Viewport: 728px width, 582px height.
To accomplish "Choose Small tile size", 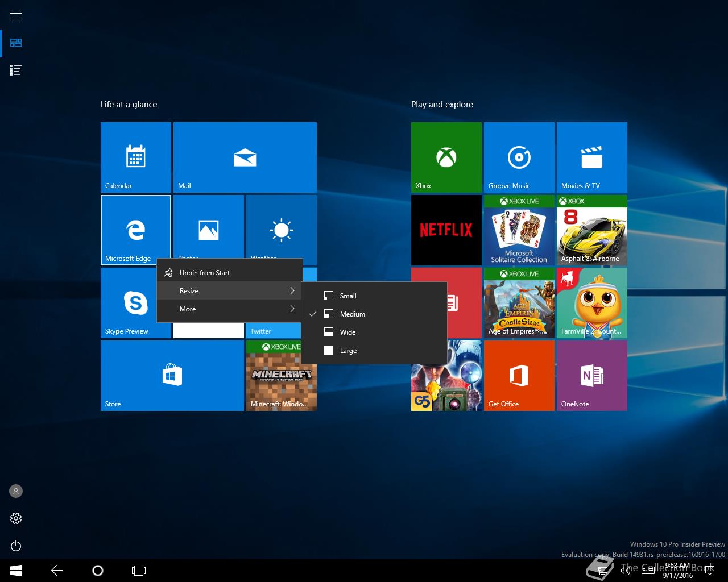I will pyautogui.click(x=374, y=296).
